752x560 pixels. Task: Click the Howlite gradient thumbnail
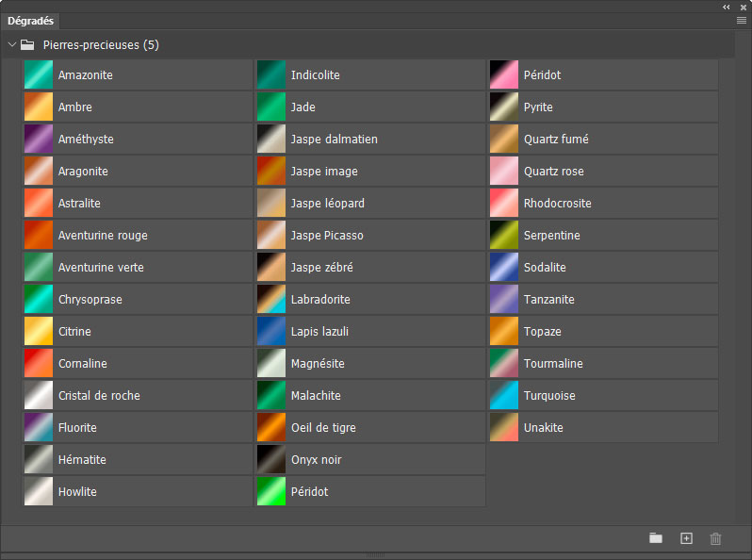(x=39, y=492)
